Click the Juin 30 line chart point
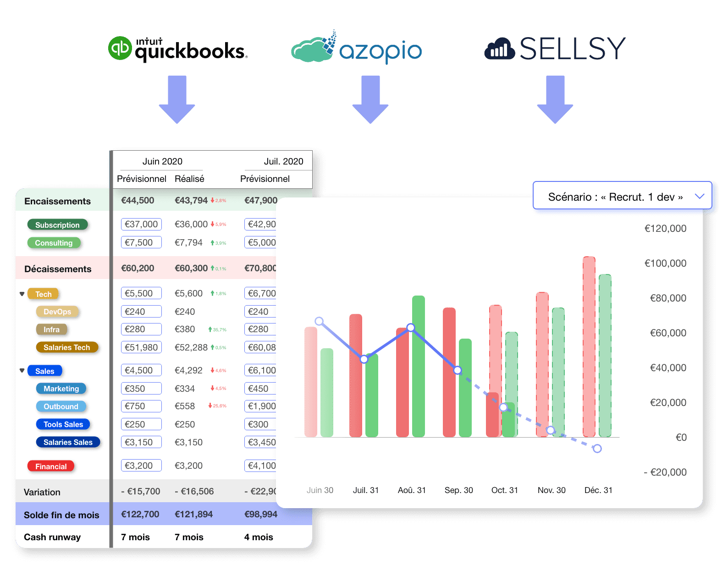Viewport: 728px width, 581px height. click(319, 321)
